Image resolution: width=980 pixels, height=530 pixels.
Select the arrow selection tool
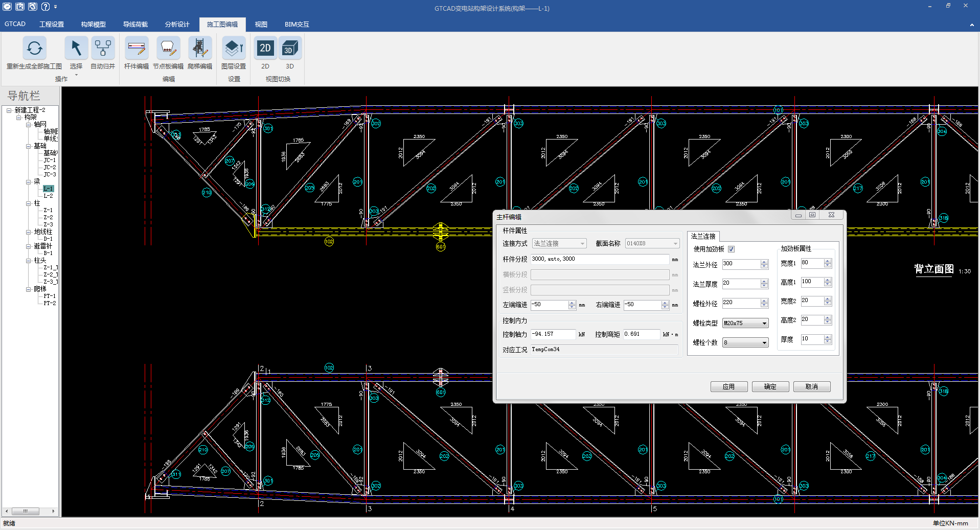(x=76, y=49)
